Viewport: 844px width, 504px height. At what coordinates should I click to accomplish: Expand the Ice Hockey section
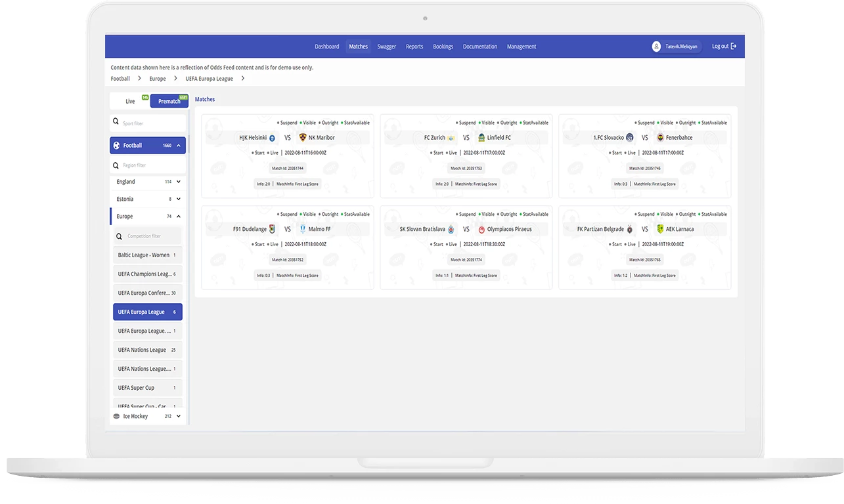(x=178, y=415)
